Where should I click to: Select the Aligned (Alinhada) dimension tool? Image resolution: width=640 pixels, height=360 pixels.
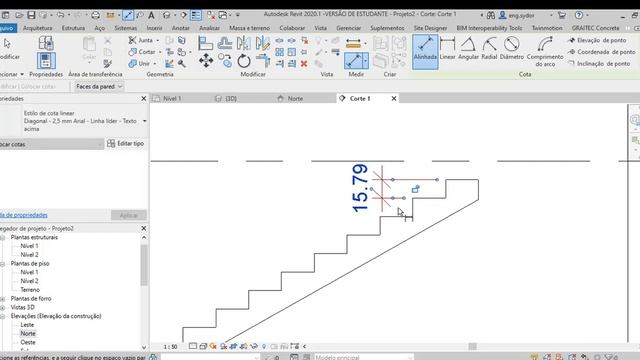click(425, 51)
